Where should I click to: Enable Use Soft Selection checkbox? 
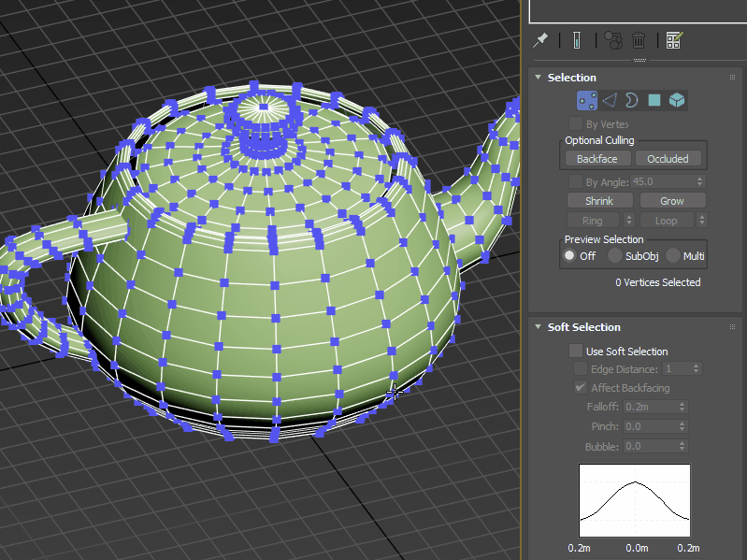pos(576,351)
